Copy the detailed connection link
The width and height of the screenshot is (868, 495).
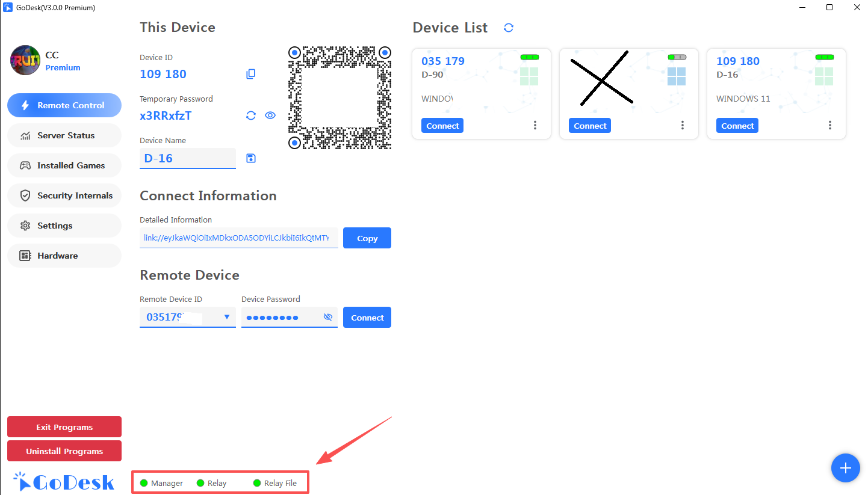[x=367, y=238]
